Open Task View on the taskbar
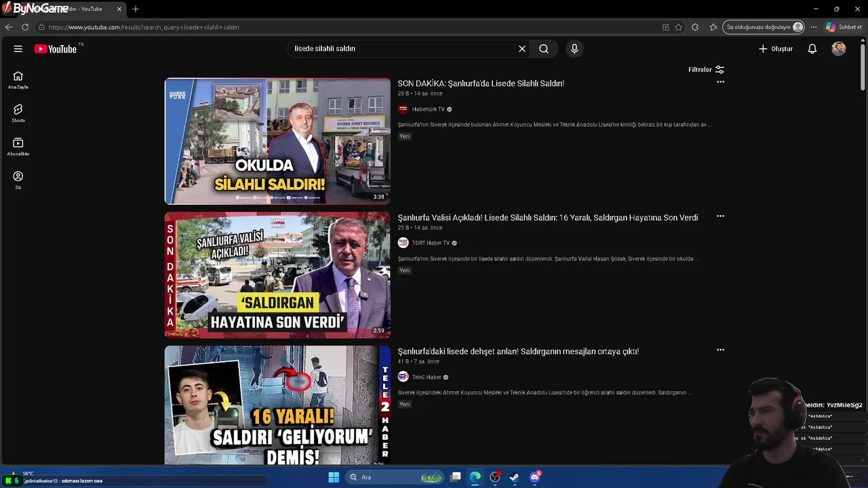This screenshot has height=488, width=868. pyautogui.click(x=456, y=477)
